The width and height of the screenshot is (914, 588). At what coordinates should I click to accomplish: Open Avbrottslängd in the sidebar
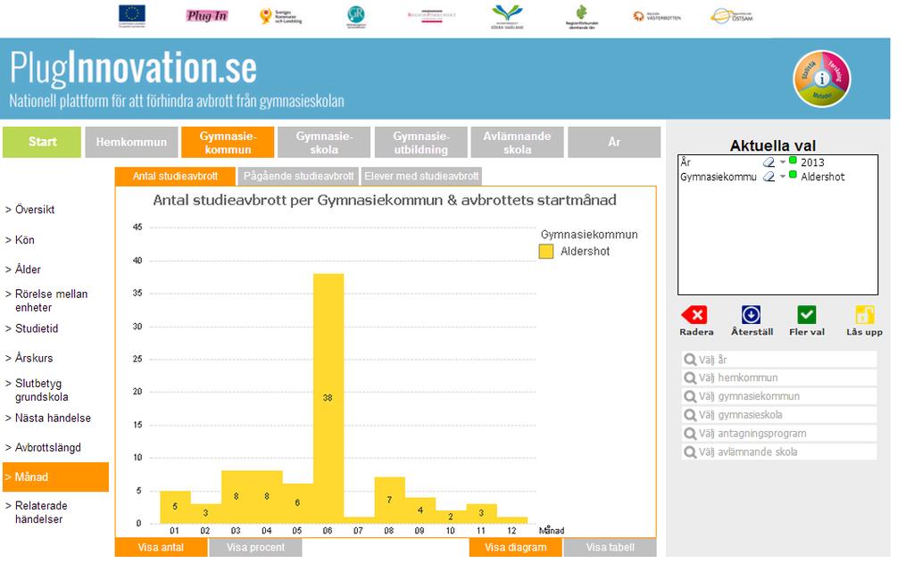48,448
